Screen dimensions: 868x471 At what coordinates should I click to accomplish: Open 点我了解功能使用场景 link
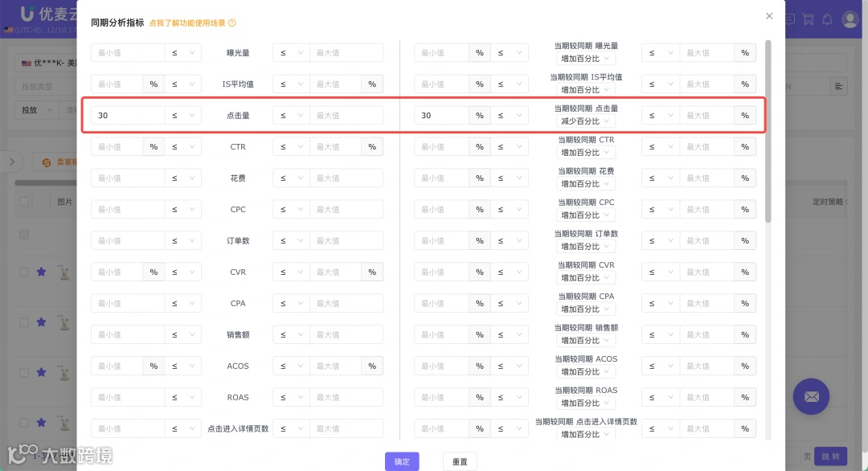coord(187,23)
